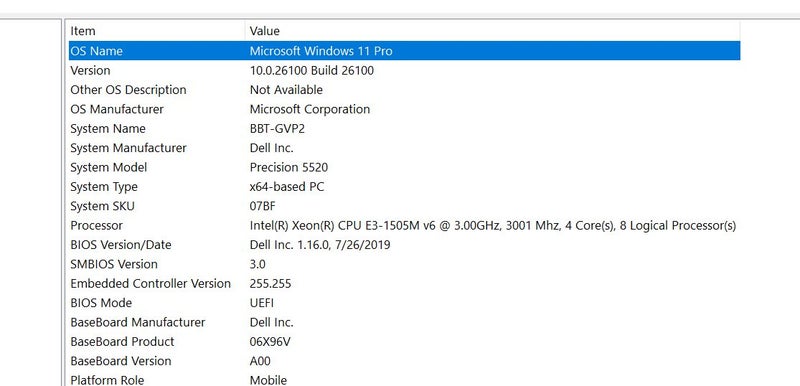The height and width of the screenshot is (386, 800).
Task: Select the System Type row label
Action: coord(104,187)
